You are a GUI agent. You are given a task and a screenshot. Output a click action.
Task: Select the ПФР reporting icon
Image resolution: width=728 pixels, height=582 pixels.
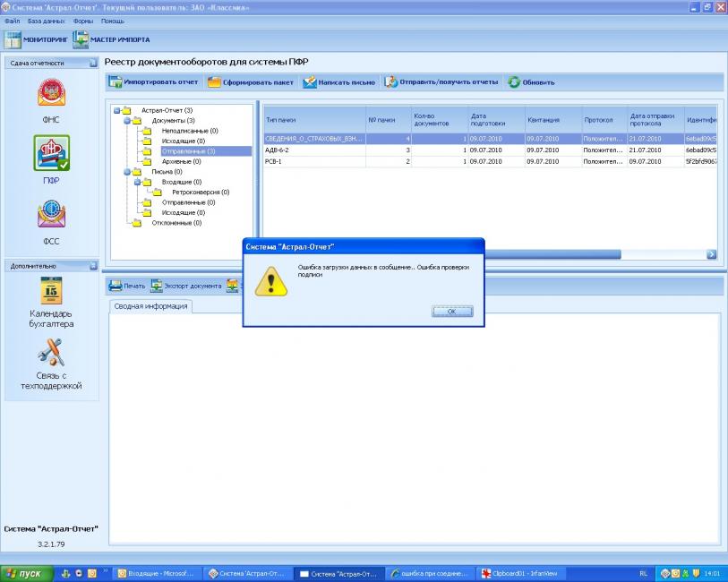(51, 153)
